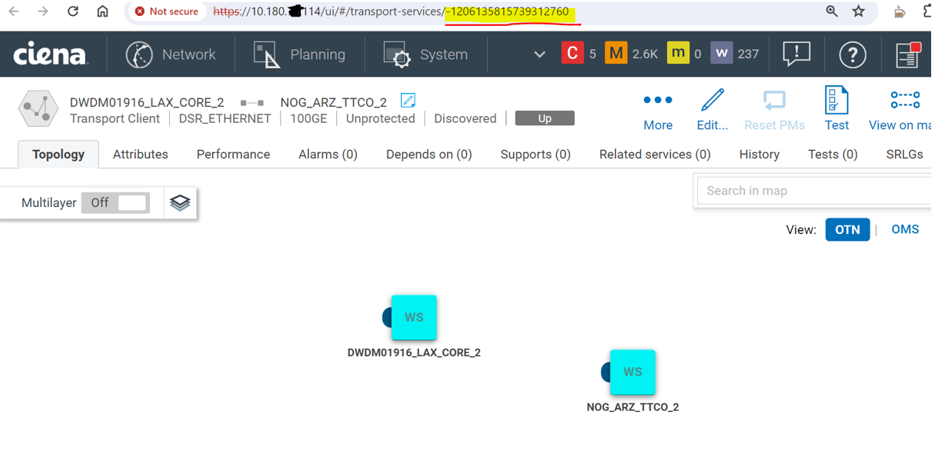
Task: Open the Supports (0) tab
Action: [x=535, y=155]
